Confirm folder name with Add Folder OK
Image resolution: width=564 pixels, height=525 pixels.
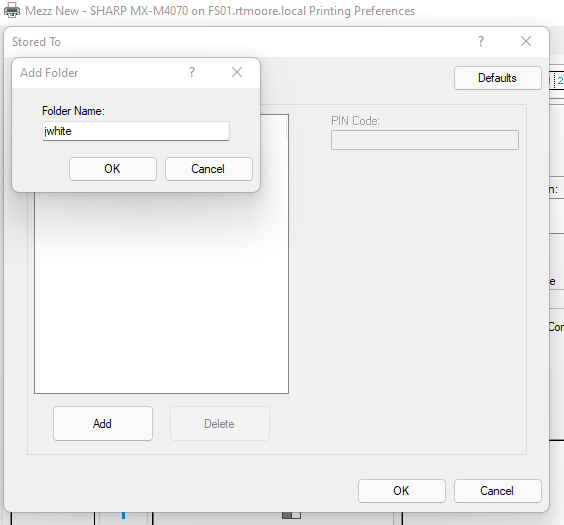tap(113, 169)
